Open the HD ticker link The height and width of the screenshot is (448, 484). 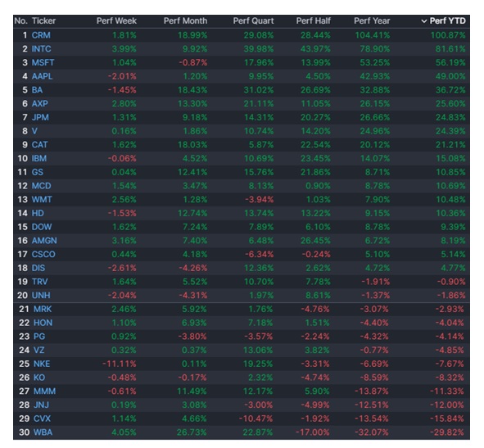38,213
